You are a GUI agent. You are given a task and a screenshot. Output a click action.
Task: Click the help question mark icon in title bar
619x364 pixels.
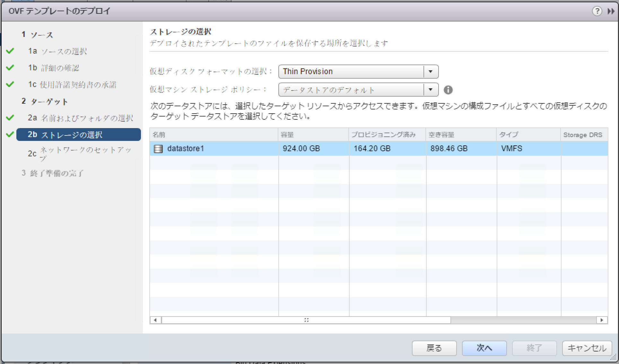[597, 11]
